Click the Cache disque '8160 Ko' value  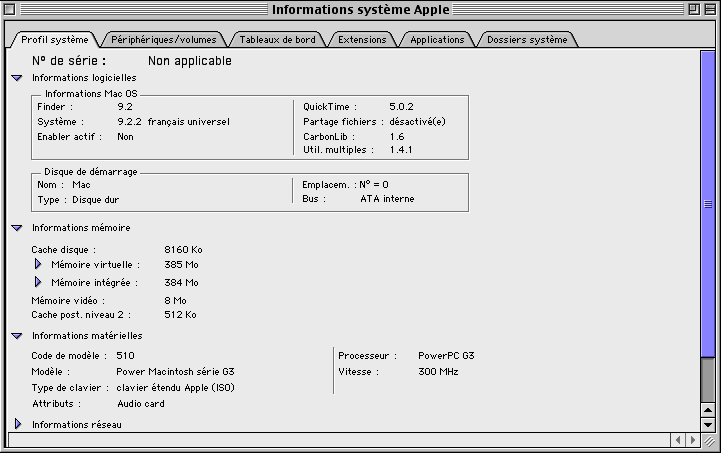(183, 250)
